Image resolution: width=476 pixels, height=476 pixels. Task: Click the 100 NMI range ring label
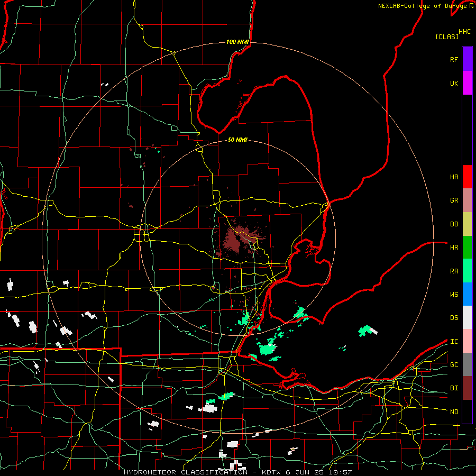point(237,42)
